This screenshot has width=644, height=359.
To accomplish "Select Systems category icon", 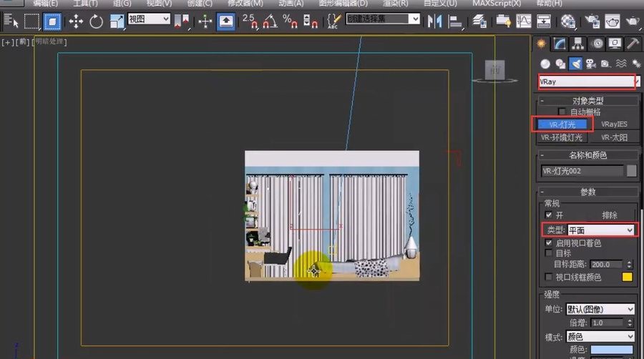I will [x=636, y=64].
